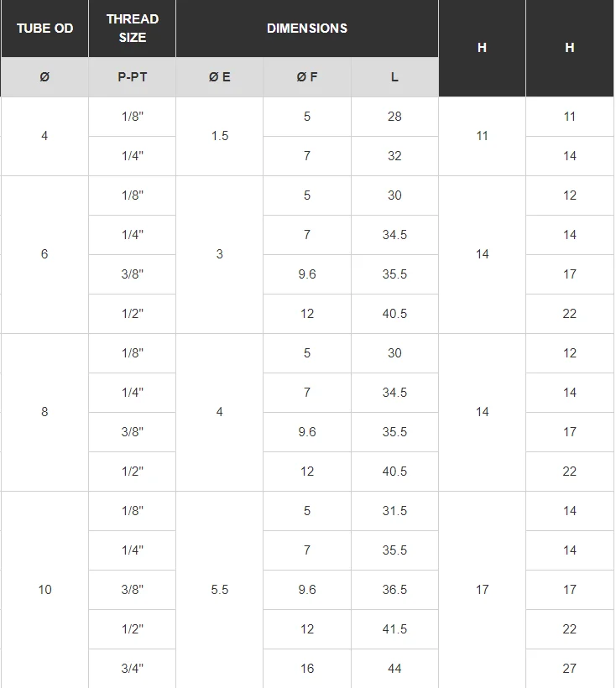Select the THREAD SIZE header cell

(x=132, y=29)
